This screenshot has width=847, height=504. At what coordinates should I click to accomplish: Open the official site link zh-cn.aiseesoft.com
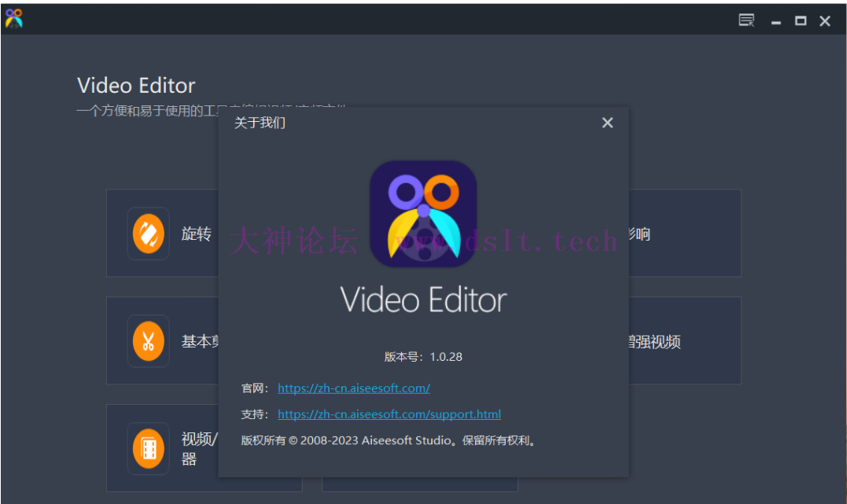point(354,388)
